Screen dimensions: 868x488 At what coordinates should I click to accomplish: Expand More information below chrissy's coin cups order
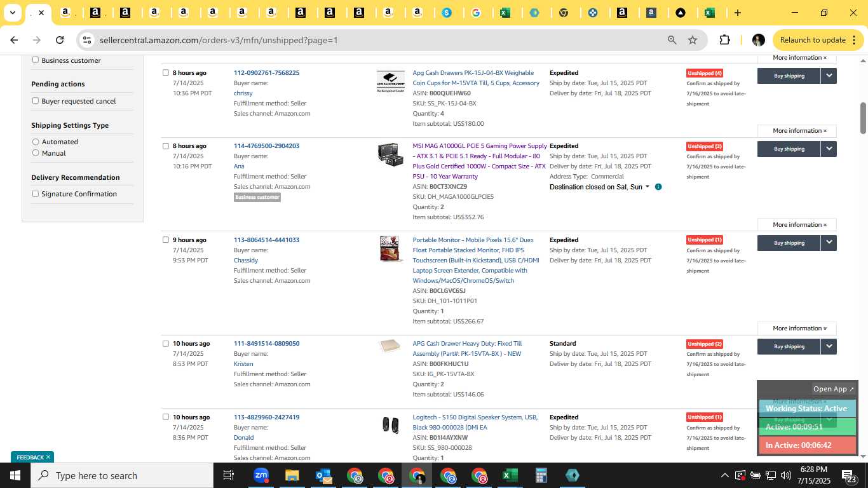797,131
